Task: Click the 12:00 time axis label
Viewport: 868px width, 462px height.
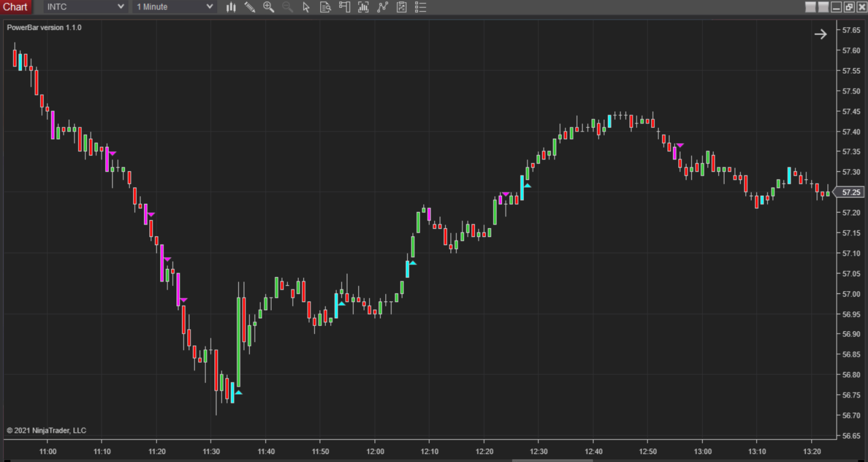Action: point(375,452)
